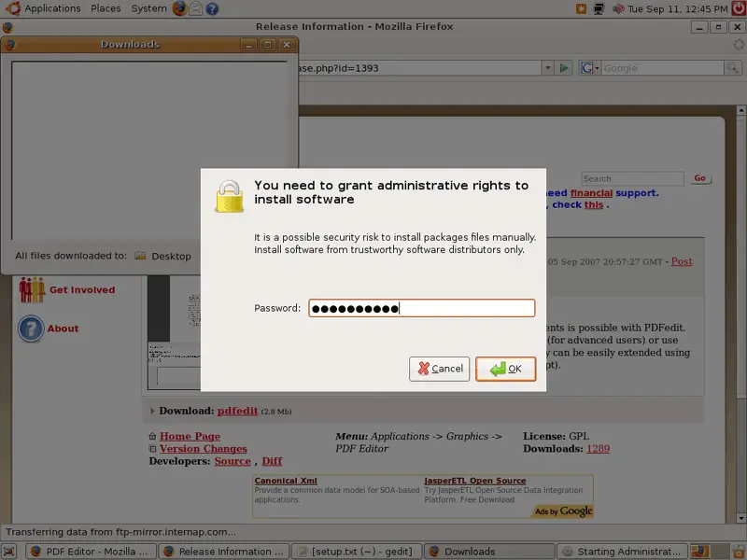Click the Ads by Google label
This screenshot has height=560, width=747.
click(x=564, y=511)
